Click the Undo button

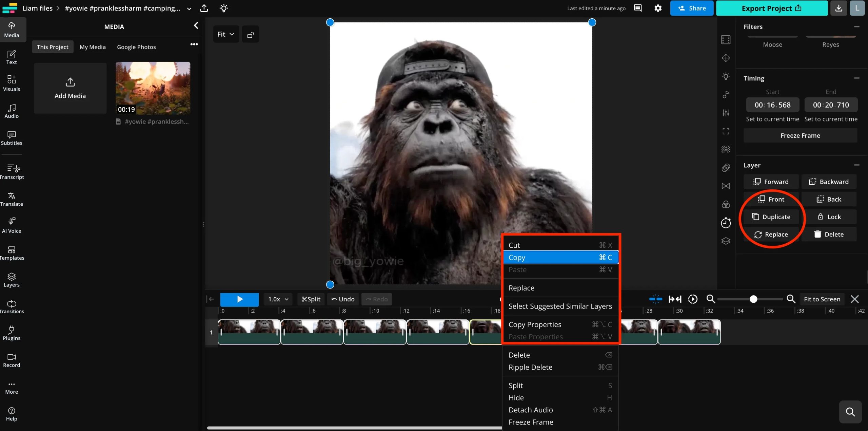click(x=342, y=299)
